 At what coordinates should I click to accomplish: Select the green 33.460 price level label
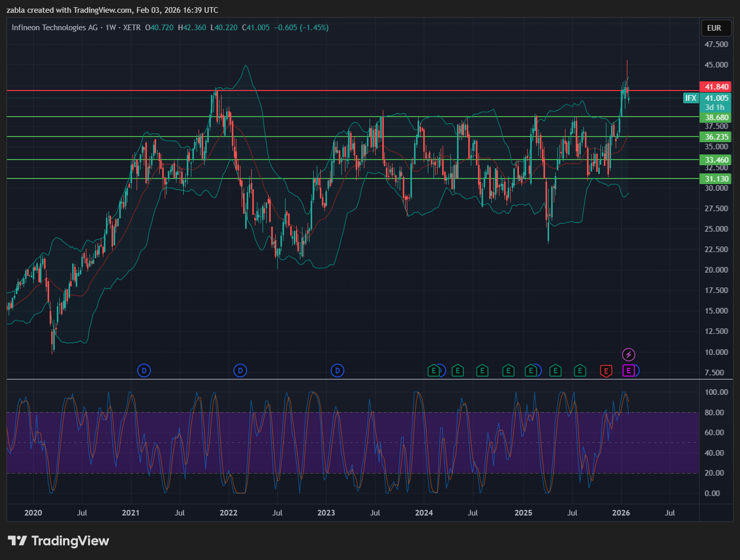point(716,160)
